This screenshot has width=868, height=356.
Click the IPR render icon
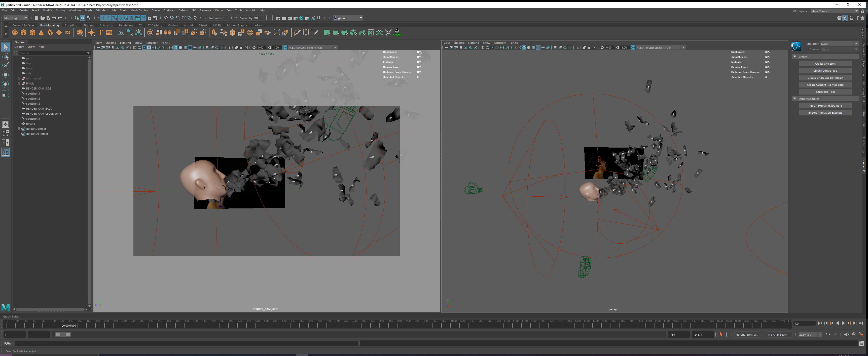pyautogui.click(x=290, y=18)
